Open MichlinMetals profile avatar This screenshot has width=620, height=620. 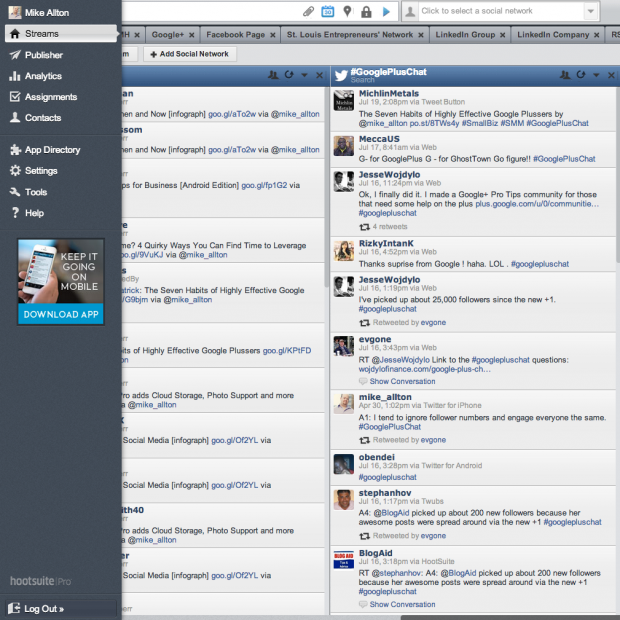pos(344,100)
